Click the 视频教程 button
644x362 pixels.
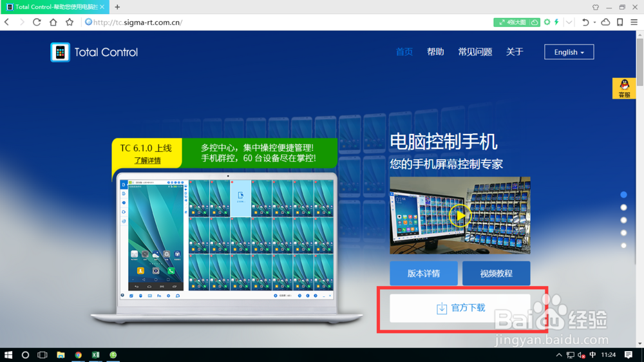click(496, 273)
